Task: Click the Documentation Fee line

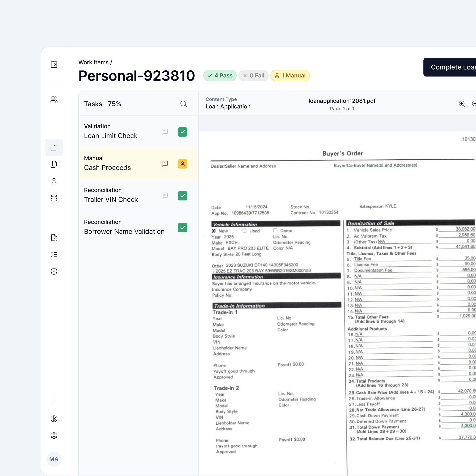Action: point(411,270)
